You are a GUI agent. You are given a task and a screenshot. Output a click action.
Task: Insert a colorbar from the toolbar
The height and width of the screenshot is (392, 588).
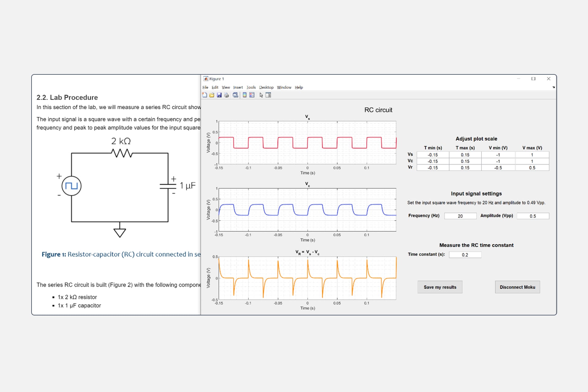point(244,95)
